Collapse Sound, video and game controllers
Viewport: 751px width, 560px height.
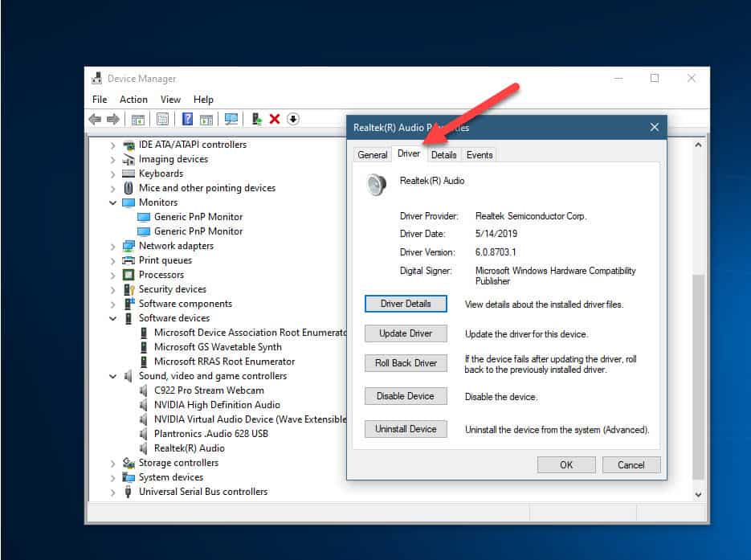point(112,377)
